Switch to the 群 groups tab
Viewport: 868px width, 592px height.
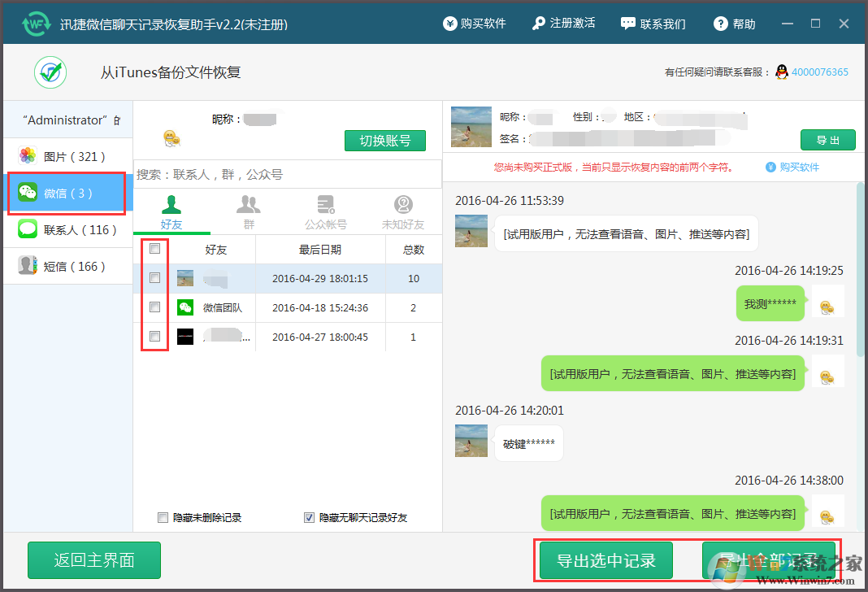click(249, 211)
